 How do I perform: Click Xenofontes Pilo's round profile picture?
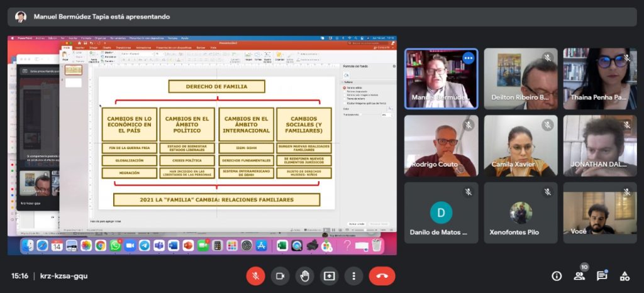(520, 213)
